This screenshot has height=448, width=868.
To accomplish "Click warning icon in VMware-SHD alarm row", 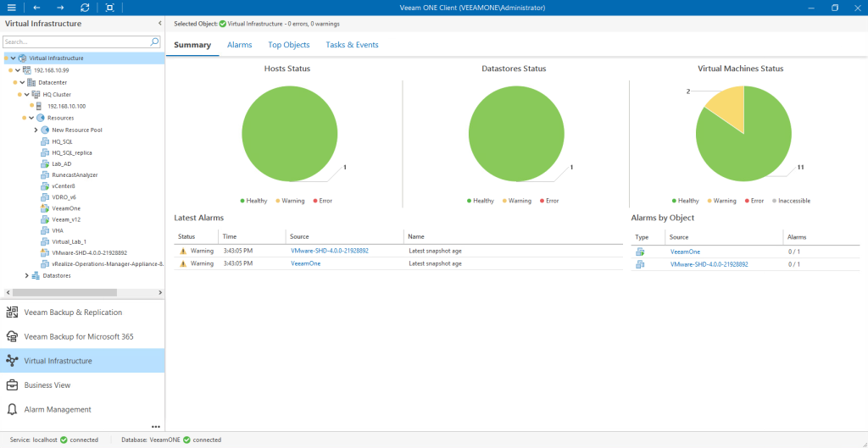I will tap(183, 251).
